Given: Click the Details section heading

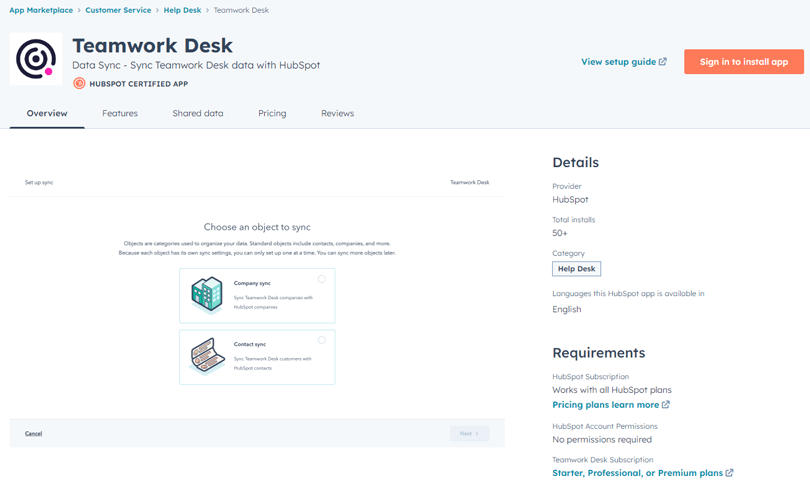Looking at the screenshot, I should [x=575, y=162].
